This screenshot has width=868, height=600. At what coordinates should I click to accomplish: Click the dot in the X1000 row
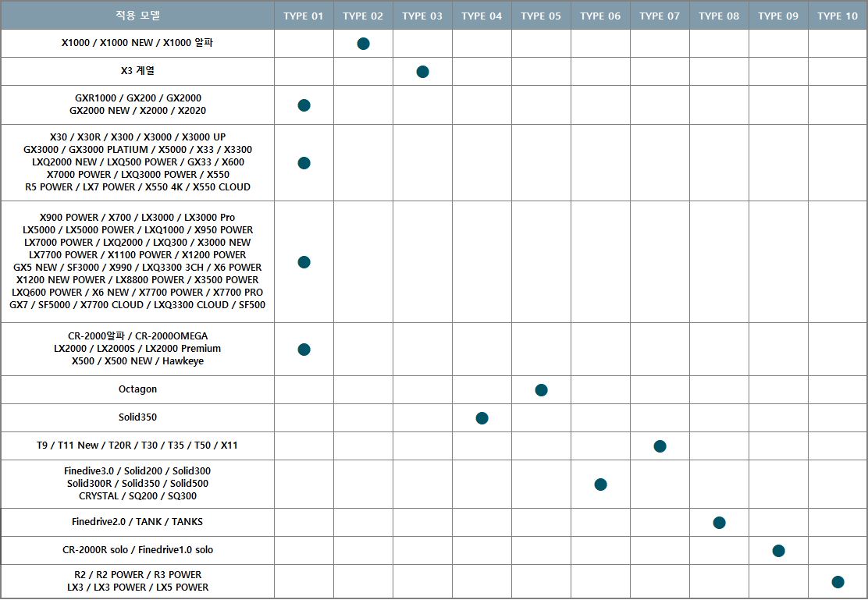point(363,43)
